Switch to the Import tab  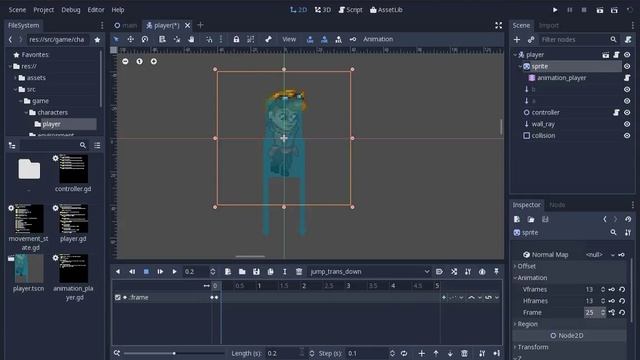pyautogui.click(x=549, y=25)
